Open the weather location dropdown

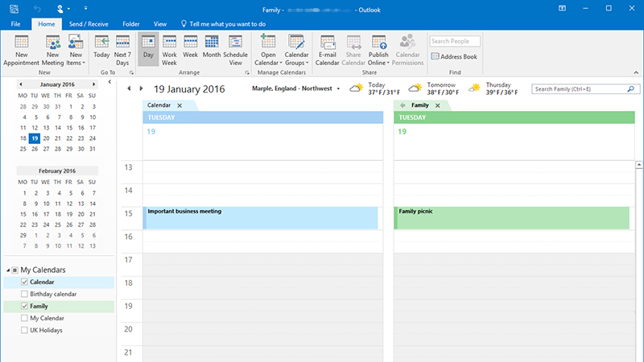(x=338, y=88)
